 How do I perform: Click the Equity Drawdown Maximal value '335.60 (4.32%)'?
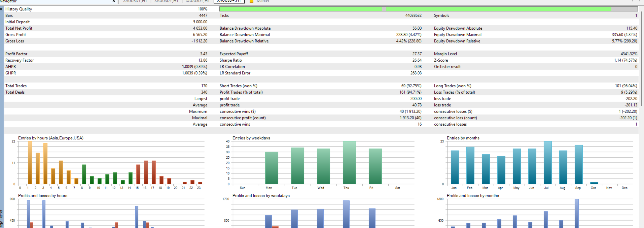tap(624, 35)
